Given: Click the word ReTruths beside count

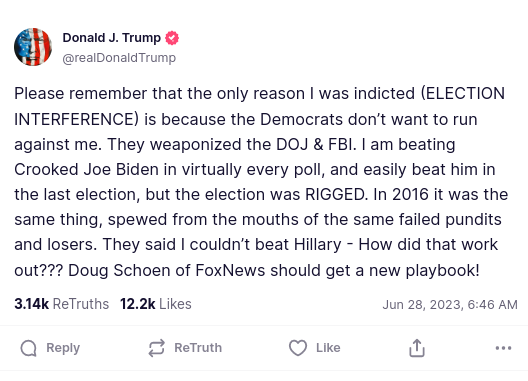Looking at the screenshot, I should coord(81,304).
